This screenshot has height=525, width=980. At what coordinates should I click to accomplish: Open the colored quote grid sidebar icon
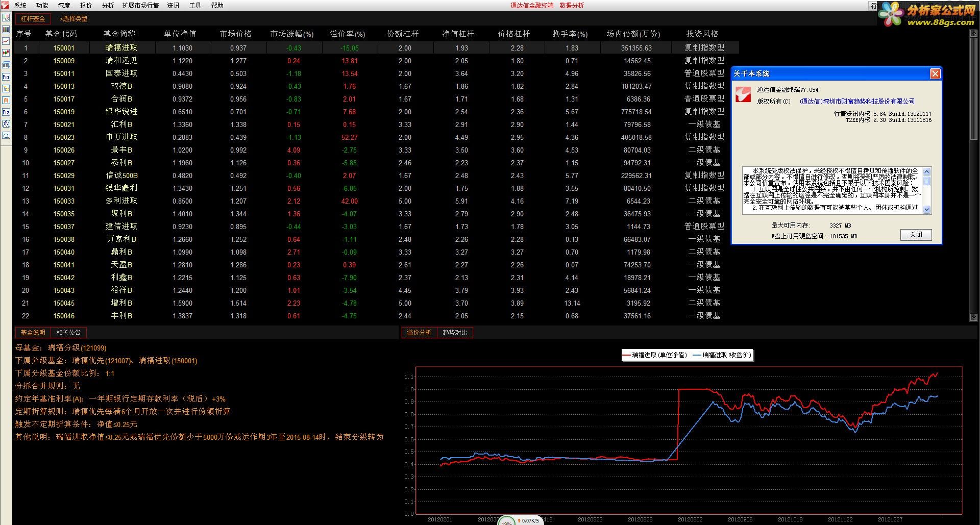click(x=6, y=30)
